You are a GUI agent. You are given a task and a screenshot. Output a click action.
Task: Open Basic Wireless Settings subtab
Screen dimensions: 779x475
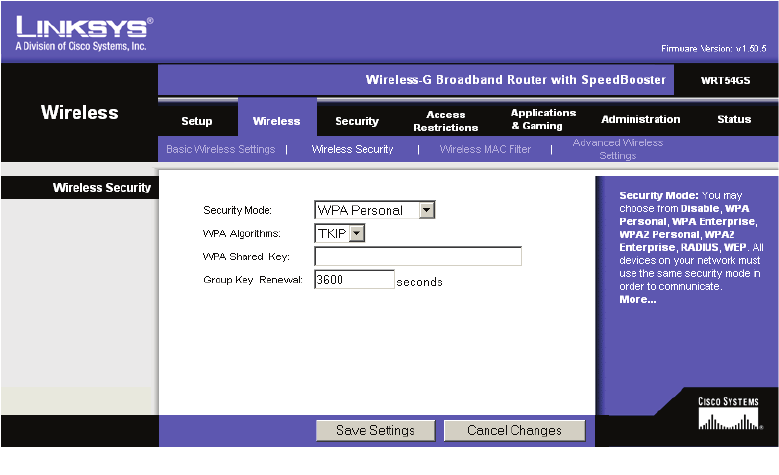(x=221, y=149)
